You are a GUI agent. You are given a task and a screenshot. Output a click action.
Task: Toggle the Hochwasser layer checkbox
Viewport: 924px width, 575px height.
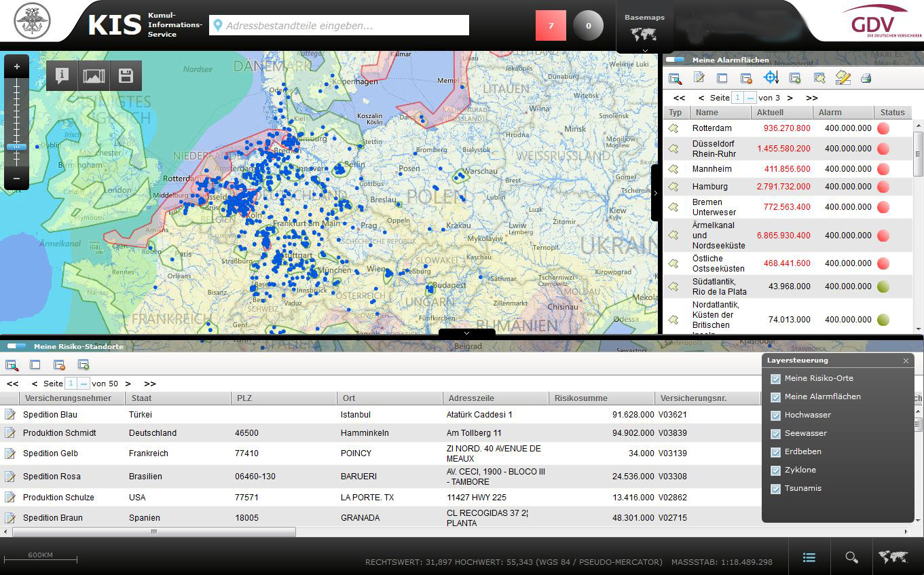tap(775, 415)
